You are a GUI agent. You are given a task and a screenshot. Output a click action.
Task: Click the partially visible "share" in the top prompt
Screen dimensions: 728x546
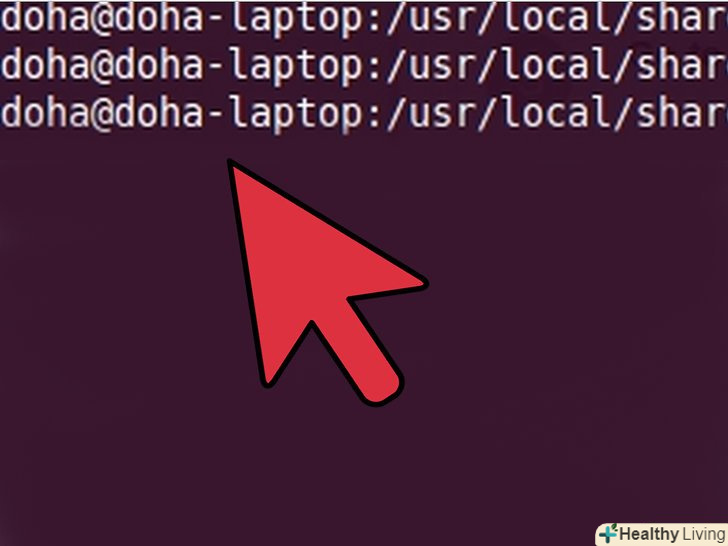(x=681, y=18)
